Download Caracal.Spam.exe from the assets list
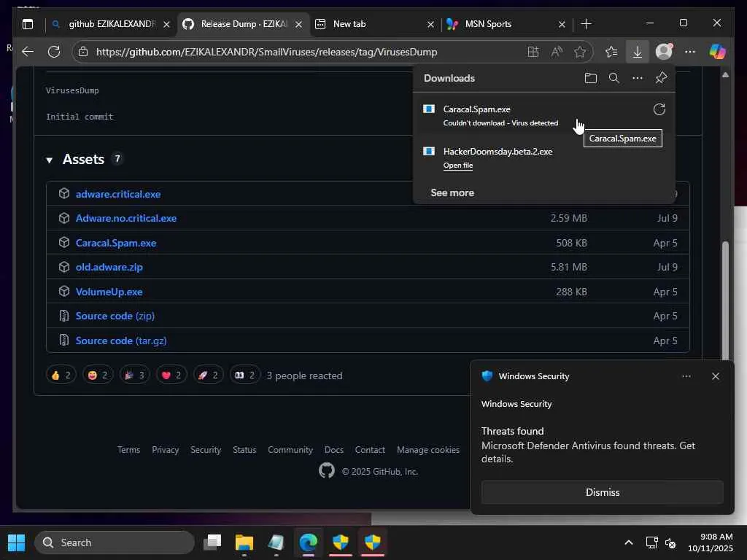This screenshot has height=560, width=747. coord(116,243)
